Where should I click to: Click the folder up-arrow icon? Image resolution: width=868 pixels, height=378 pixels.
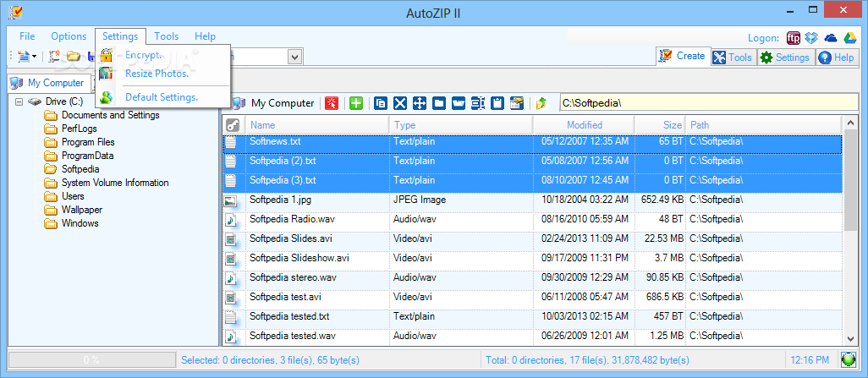pos(541,103)
